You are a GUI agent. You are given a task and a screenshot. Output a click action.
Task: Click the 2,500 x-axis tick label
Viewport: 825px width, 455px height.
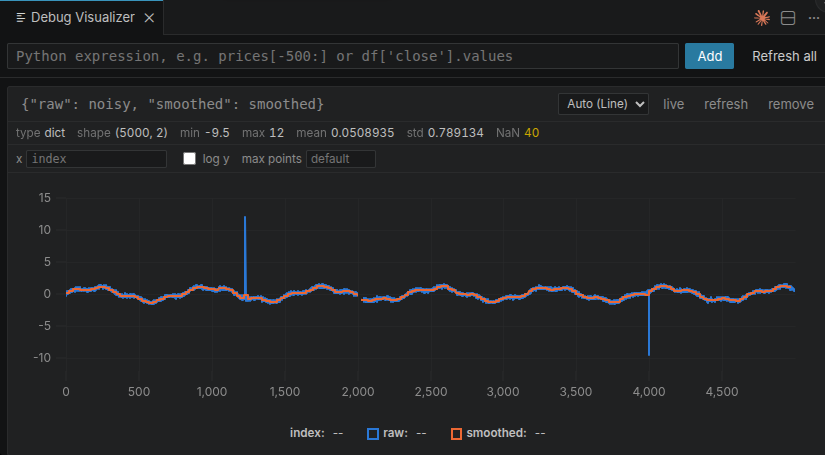[x=430, y=392]
